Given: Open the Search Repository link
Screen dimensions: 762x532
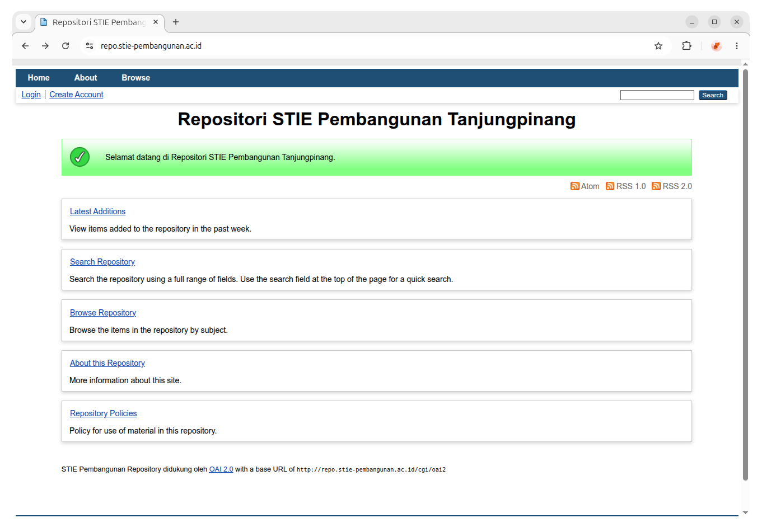Looking at the screenshot, I should coord(102,262).
